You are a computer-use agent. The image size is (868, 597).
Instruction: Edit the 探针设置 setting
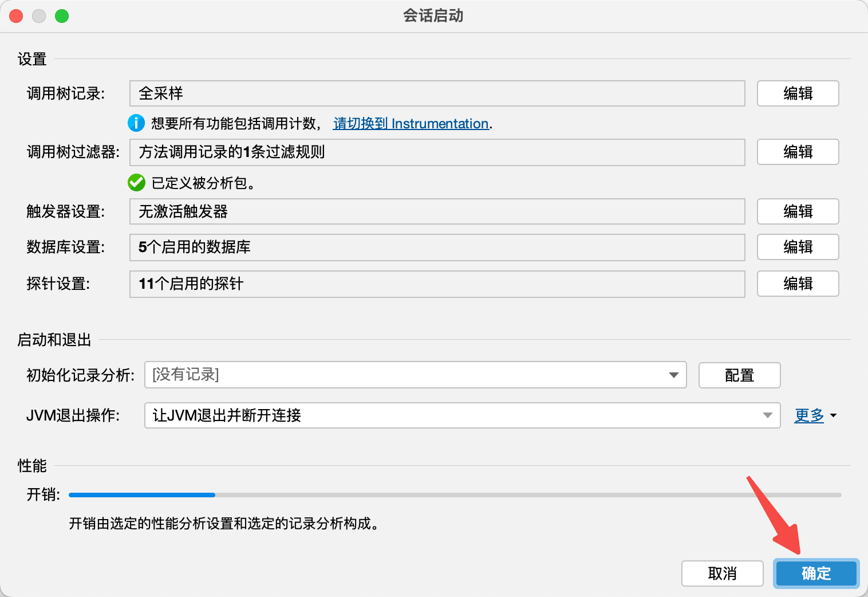(x=798, y=284)
